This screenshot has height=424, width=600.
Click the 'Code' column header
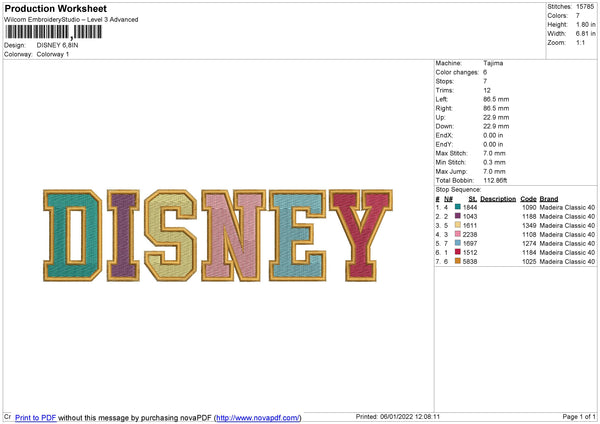[x=528, y=199]
